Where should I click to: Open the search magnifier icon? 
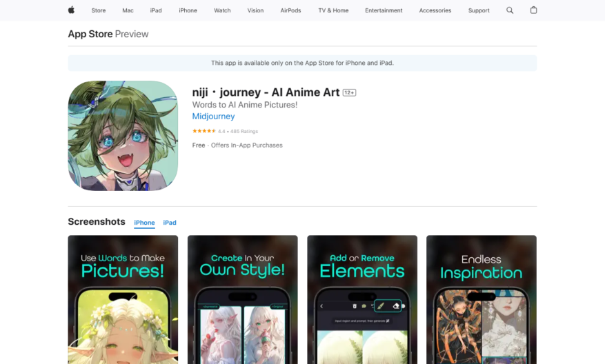[x=510, y=10]
